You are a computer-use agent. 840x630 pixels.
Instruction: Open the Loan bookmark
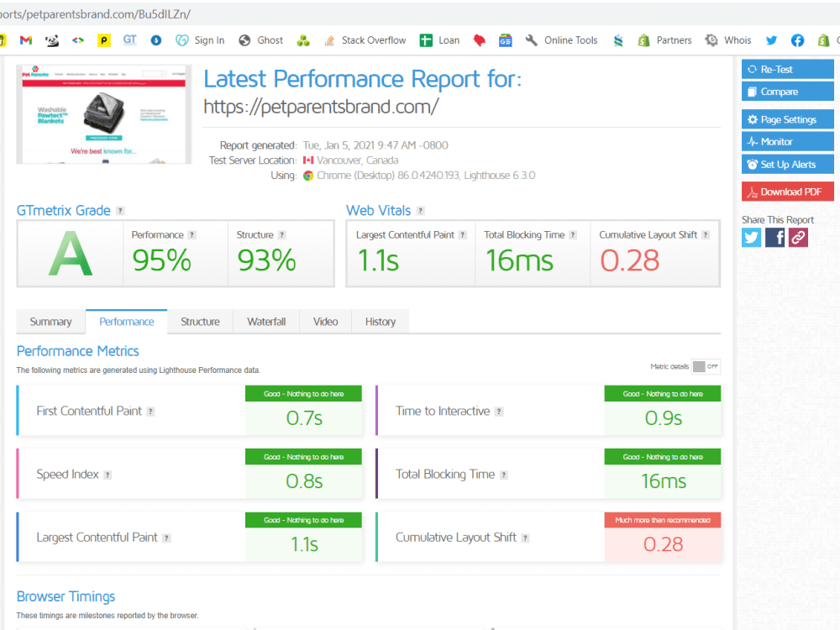[x=440, y=40]
